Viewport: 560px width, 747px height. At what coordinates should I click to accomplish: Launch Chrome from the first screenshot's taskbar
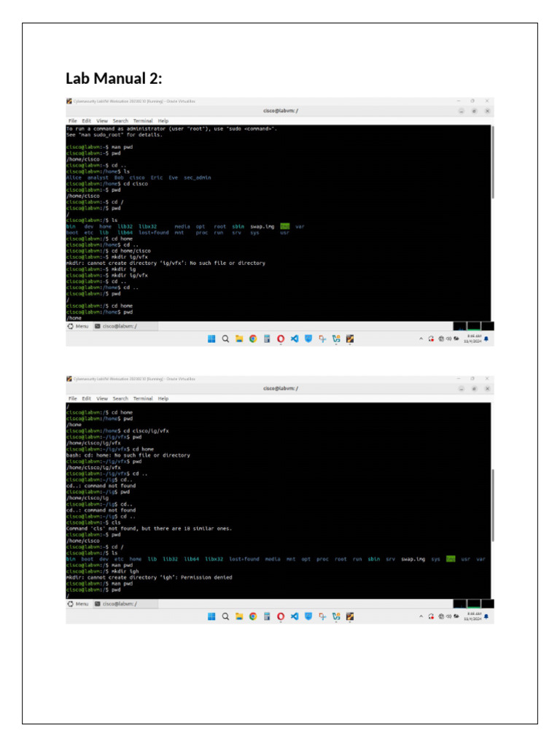[x=253, y=338]
